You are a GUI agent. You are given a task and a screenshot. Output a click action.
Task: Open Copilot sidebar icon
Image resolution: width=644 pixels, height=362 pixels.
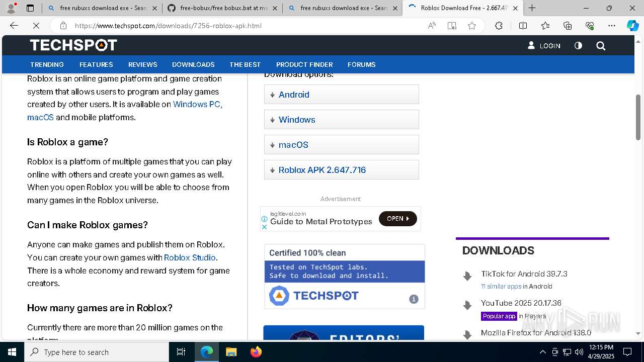[632, 26]
